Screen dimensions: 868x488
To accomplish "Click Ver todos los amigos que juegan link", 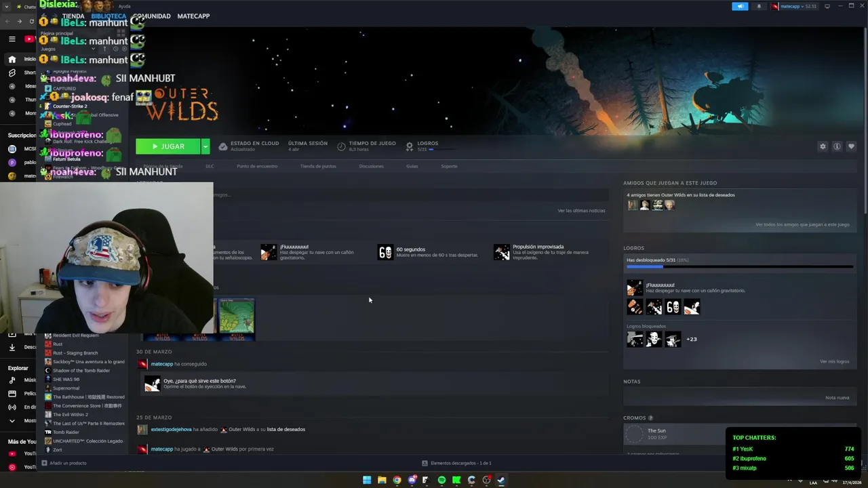I will [802, 224].
